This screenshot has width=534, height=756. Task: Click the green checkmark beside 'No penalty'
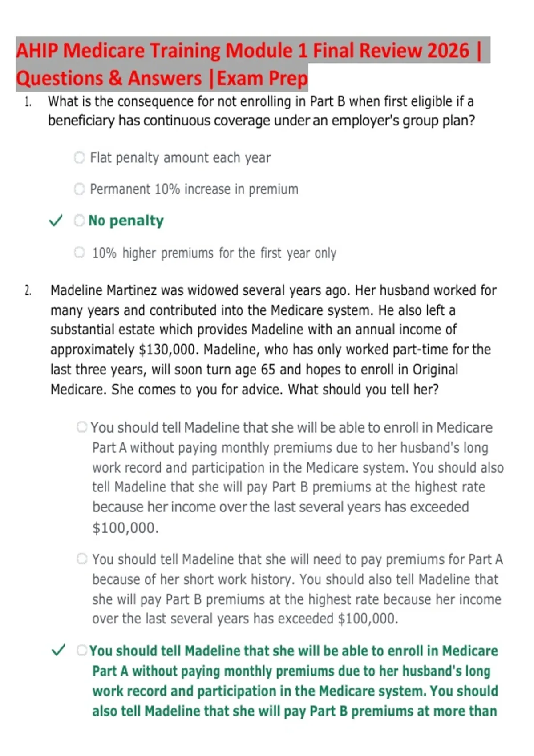click(x=56, y=220)
